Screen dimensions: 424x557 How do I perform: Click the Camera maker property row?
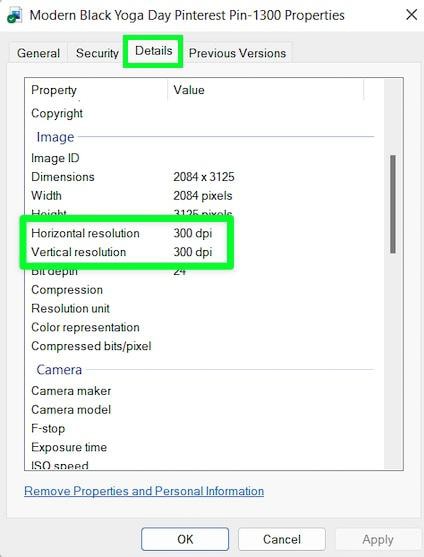click(204, 391)
